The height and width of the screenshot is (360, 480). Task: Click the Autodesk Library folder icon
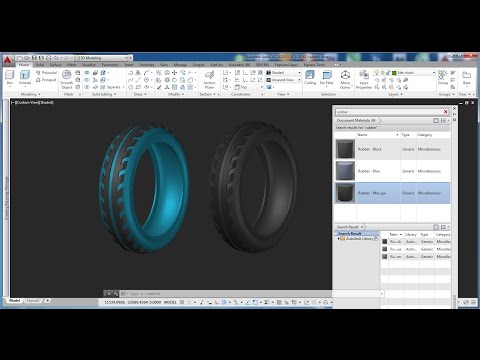point(343,239)
